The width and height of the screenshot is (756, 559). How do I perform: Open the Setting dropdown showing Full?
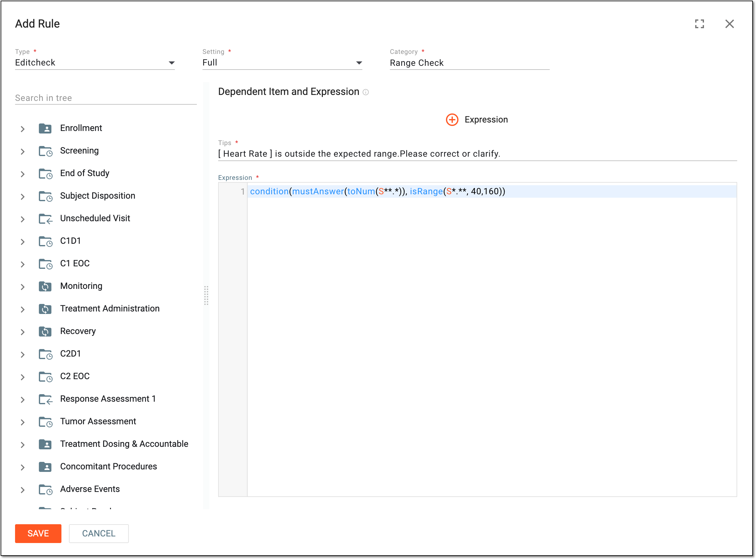pos(282,63)
